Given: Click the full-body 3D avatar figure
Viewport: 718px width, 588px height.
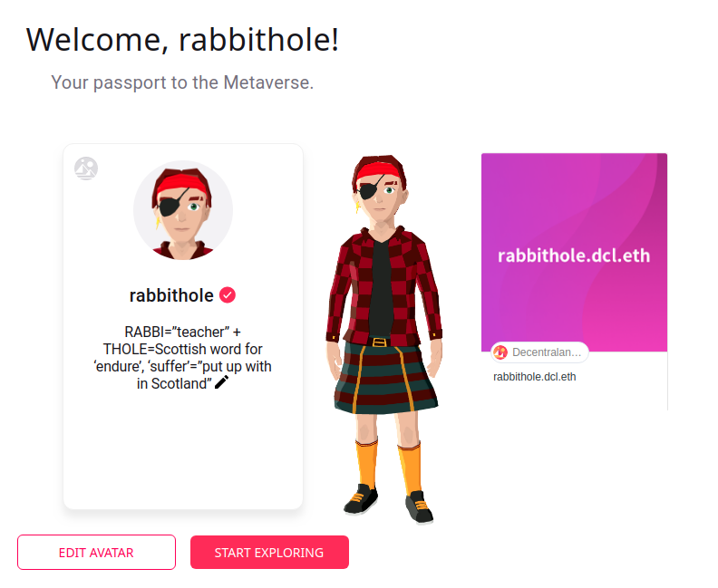Looking at the screenshot, I should 383,340.
